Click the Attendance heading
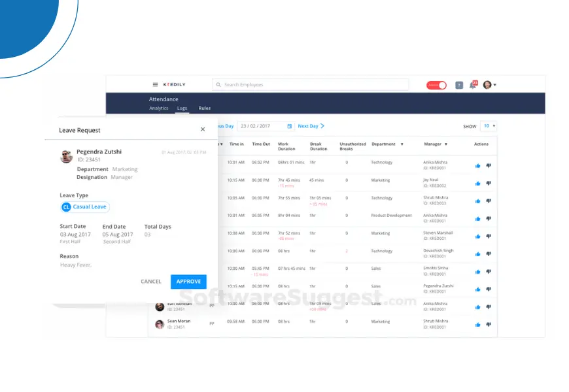 click(164, 99)
